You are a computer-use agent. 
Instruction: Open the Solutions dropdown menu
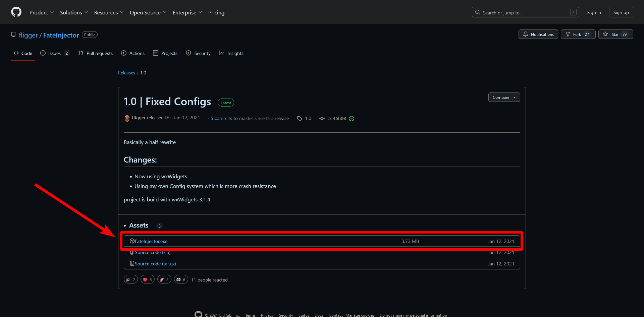[74, 12]
